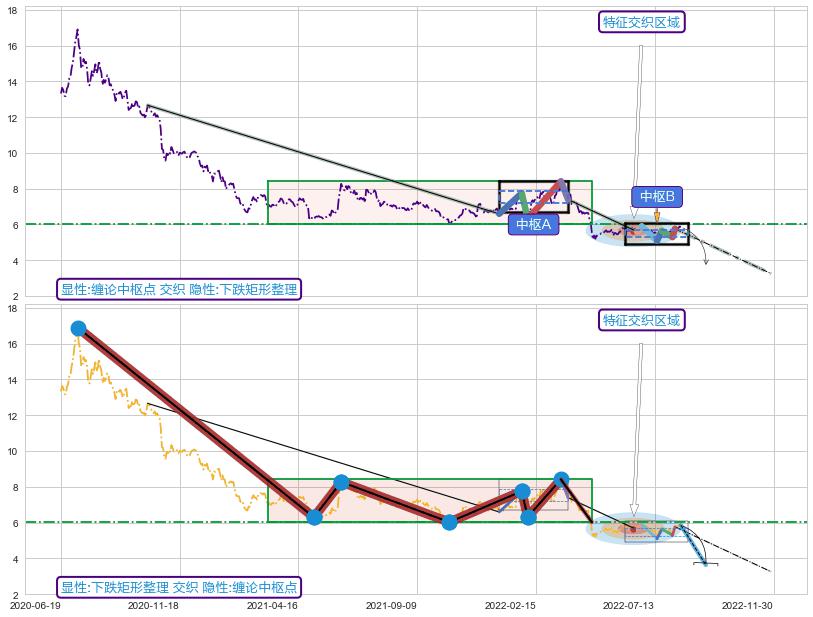Click the black 中枢A rectangle in top chart
The height and width of the screenshot is (617, 813).
tap(533, 184)
